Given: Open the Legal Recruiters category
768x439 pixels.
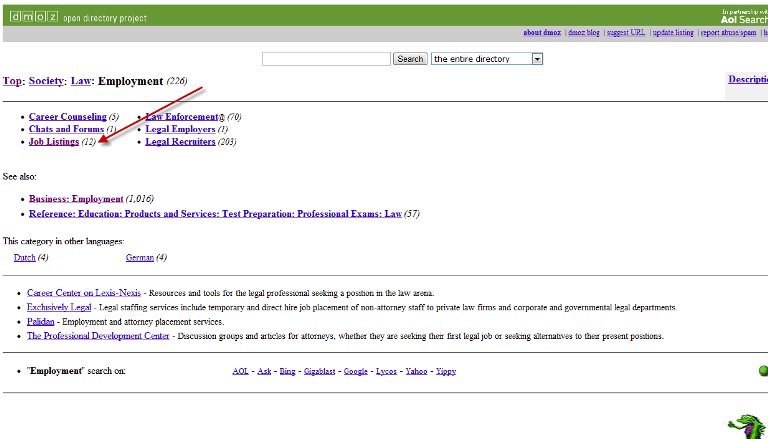Looking at the screenshot, I should pyautogui.click(x=180, y=142).
